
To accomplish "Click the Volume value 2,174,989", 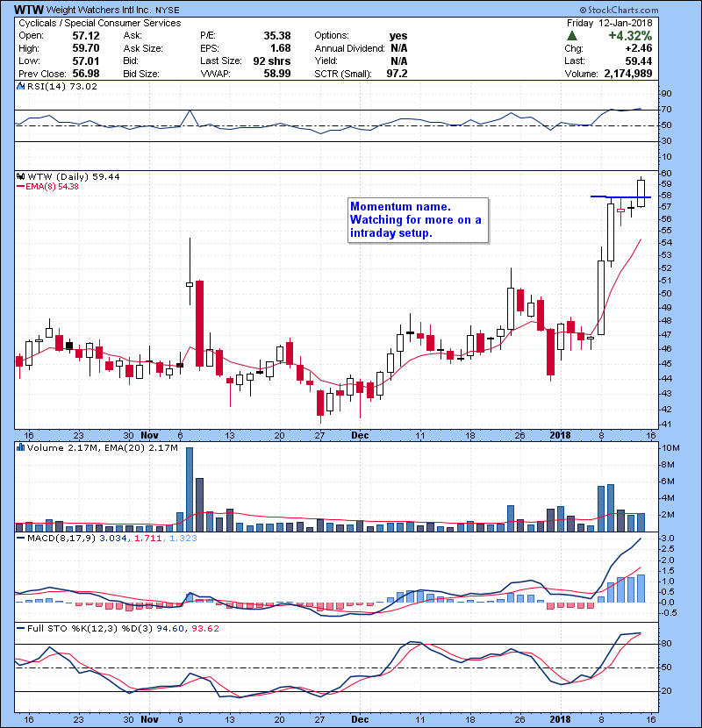I will click(x=628, y=74).
